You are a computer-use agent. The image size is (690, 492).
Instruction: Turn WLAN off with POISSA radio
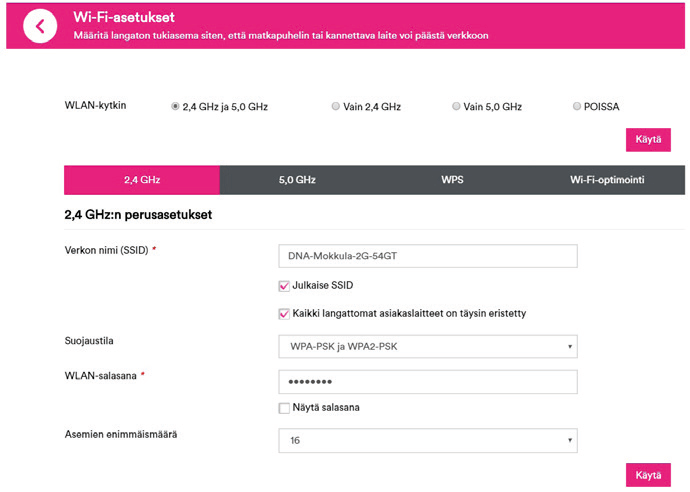(x=577, y=106)
